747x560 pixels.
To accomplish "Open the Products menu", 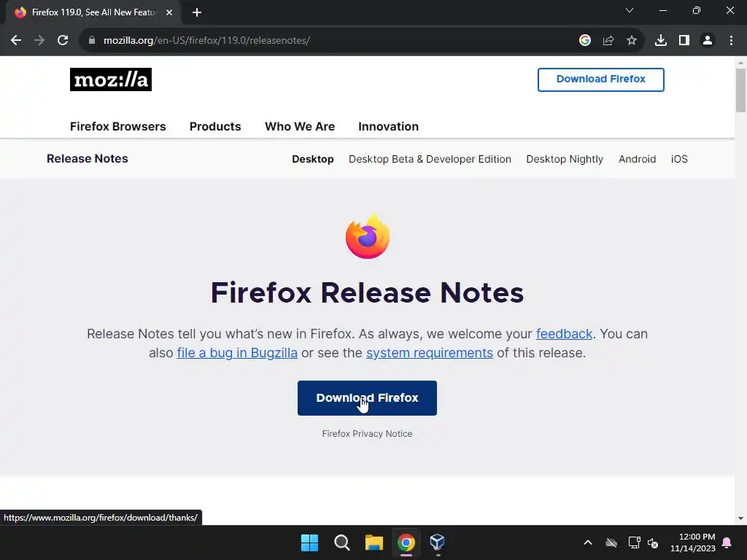I will click(215, 127).
